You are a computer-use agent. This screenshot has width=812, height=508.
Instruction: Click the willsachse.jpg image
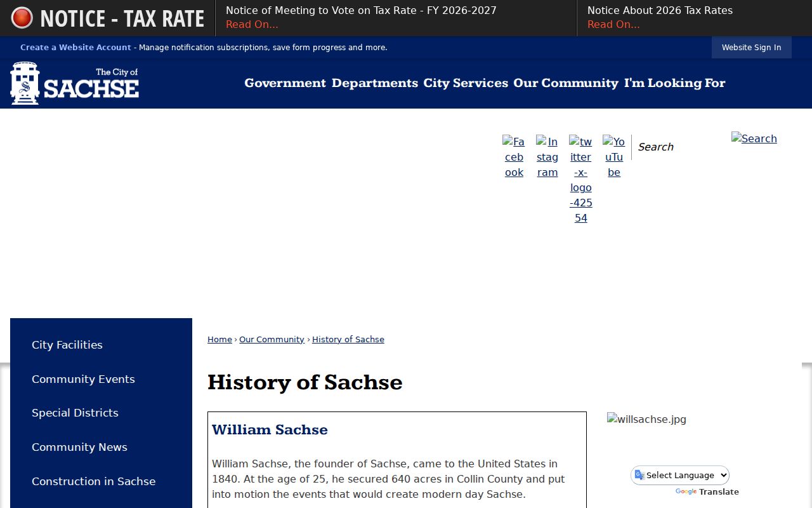click(646, 419)
